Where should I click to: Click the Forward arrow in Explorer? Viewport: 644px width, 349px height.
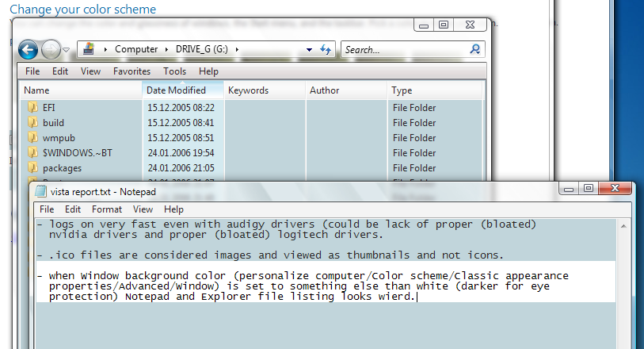coord(51,50)
